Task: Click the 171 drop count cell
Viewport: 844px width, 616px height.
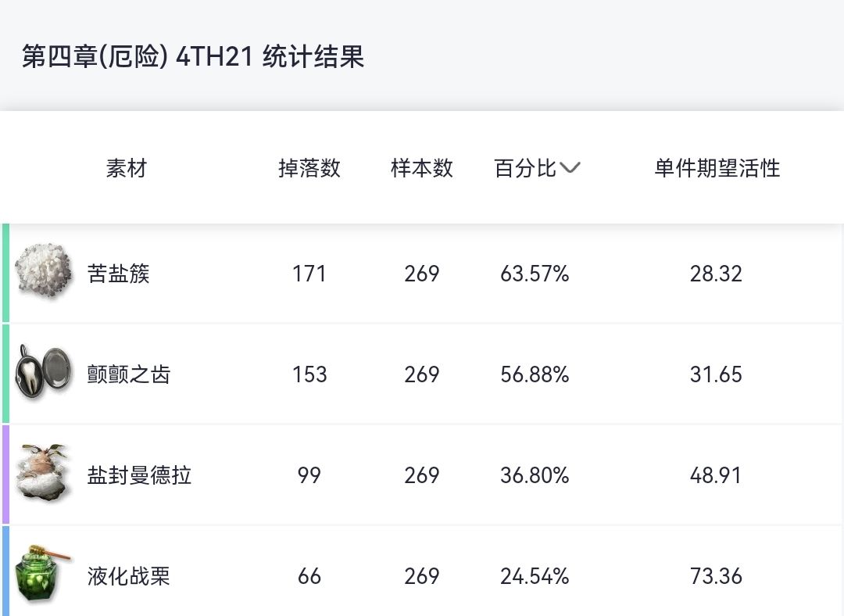Action: tap(309, 274)
